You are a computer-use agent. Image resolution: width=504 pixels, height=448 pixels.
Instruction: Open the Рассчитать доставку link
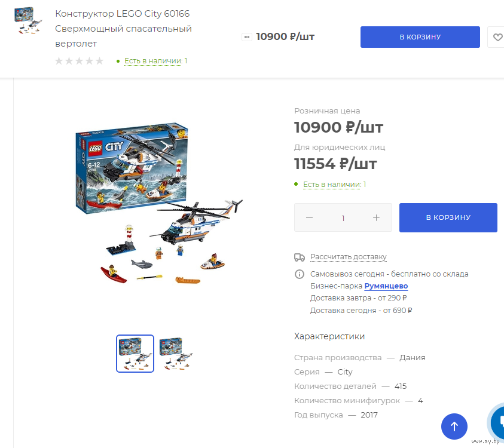[348, 257]
